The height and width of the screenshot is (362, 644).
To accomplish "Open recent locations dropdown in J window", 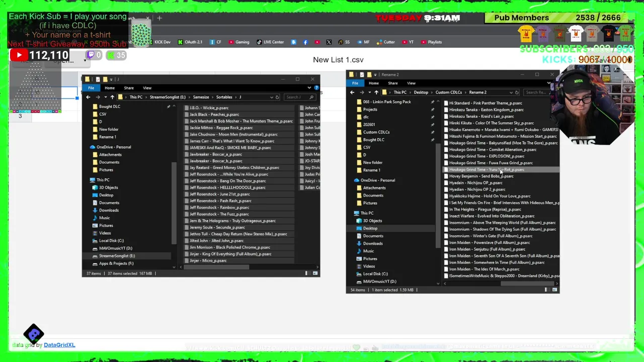I will tap(105, 97).
